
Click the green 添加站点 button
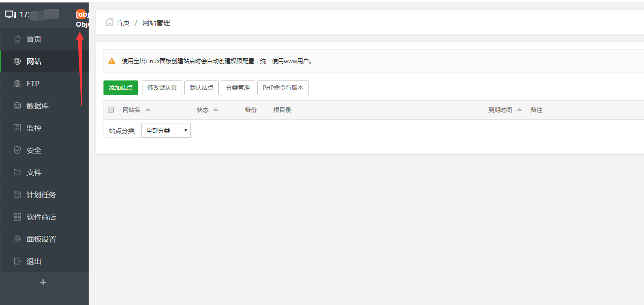(121, 88)
